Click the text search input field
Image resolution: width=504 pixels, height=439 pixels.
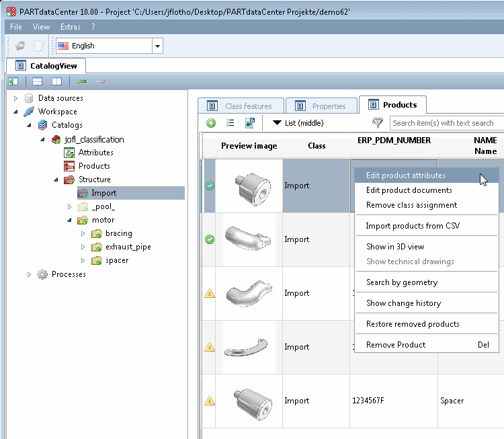pos(447,123)
